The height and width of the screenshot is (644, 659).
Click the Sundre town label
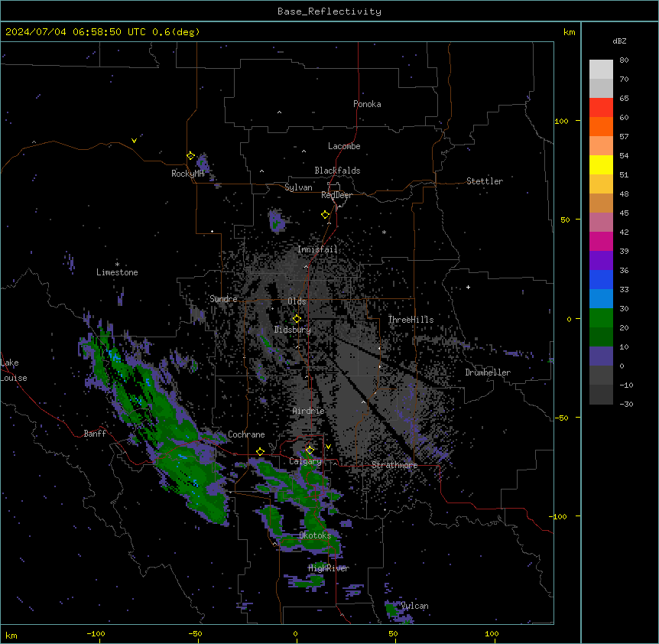pyautogui.click(x=223, y=299)
